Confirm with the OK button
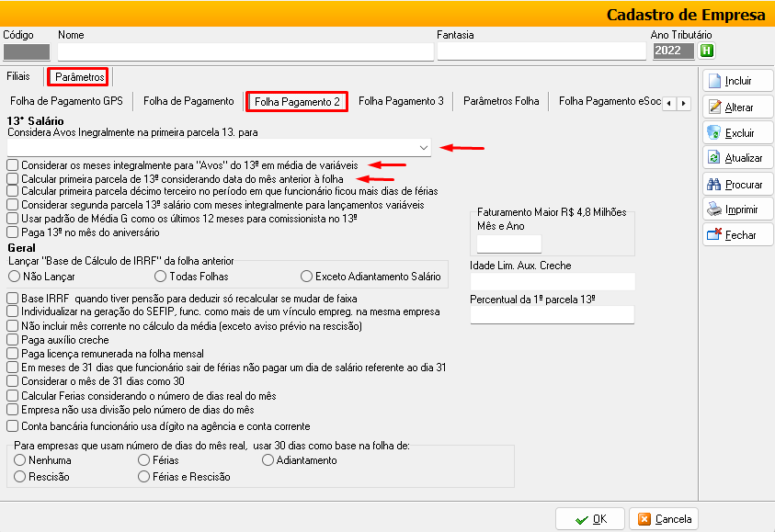The image size is (775, 532). pyautogui.click(x=589, y=519)
